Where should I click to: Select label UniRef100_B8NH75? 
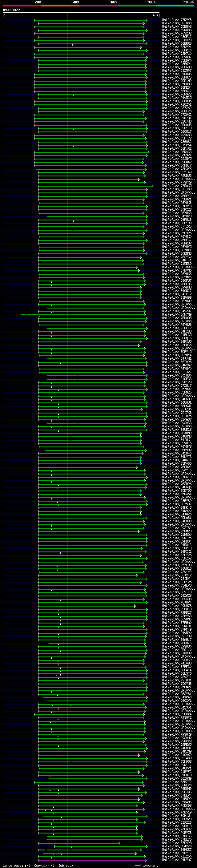177,78
